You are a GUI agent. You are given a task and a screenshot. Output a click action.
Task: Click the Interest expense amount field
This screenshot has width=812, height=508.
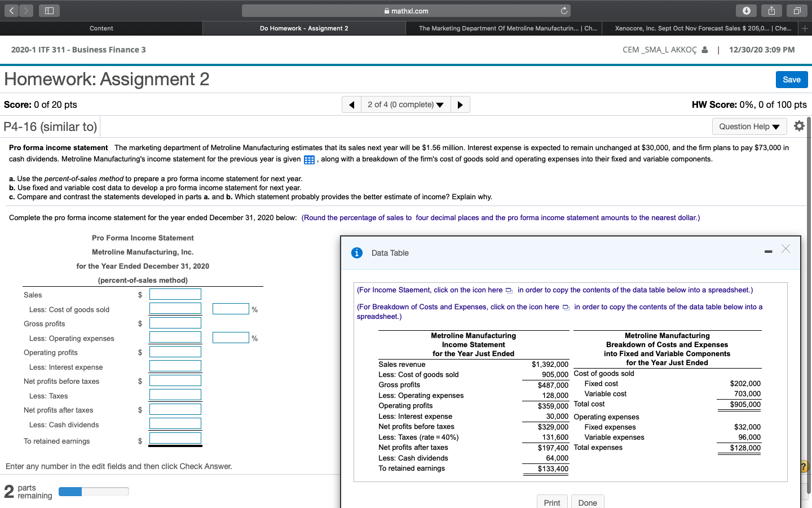point(175,366)
